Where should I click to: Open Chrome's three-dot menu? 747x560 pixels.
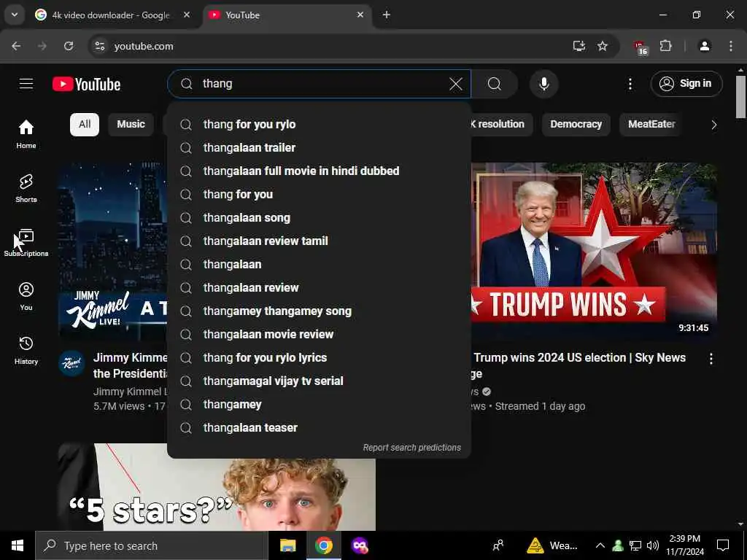tap(731, 46)
